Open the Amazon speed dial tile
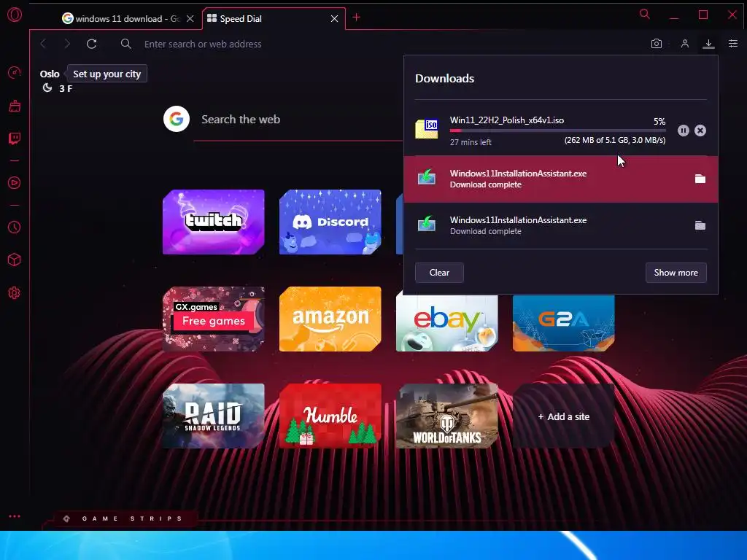Screen dimensions: 747x560 330,319
